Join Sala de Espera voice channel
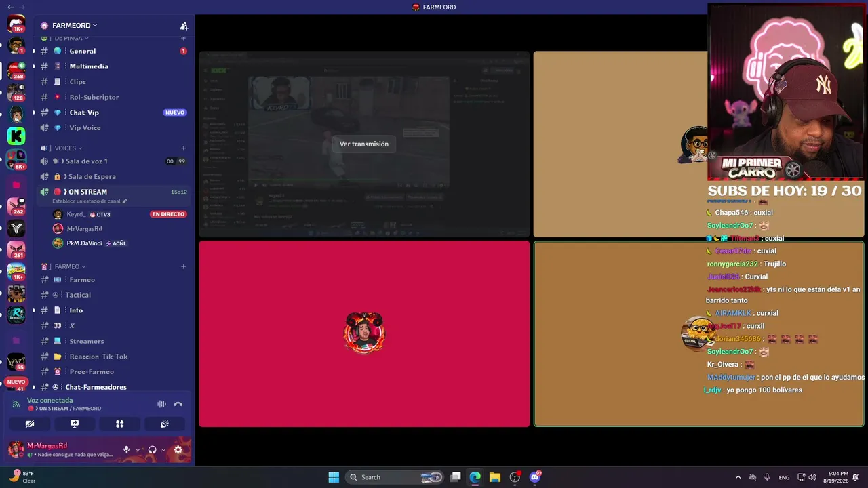Screen dimensions: 868x488 click(113, 177)
